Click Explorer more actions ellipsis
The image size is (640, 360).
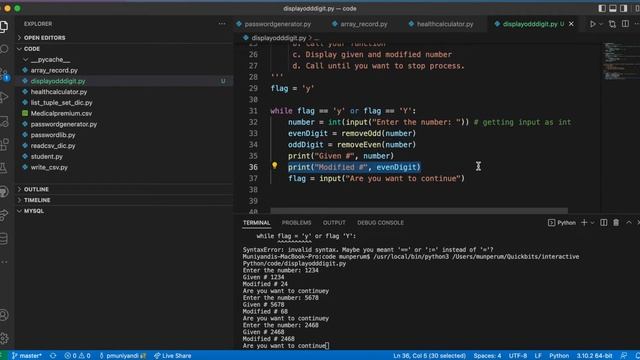pos(222,24)
